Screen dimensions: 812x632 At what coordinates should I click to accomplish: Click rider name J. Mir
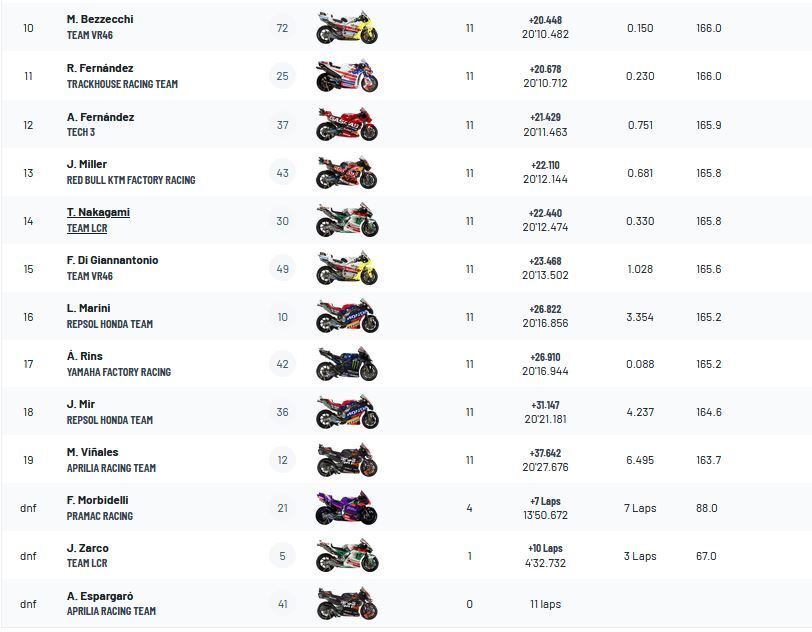[81, 404]
